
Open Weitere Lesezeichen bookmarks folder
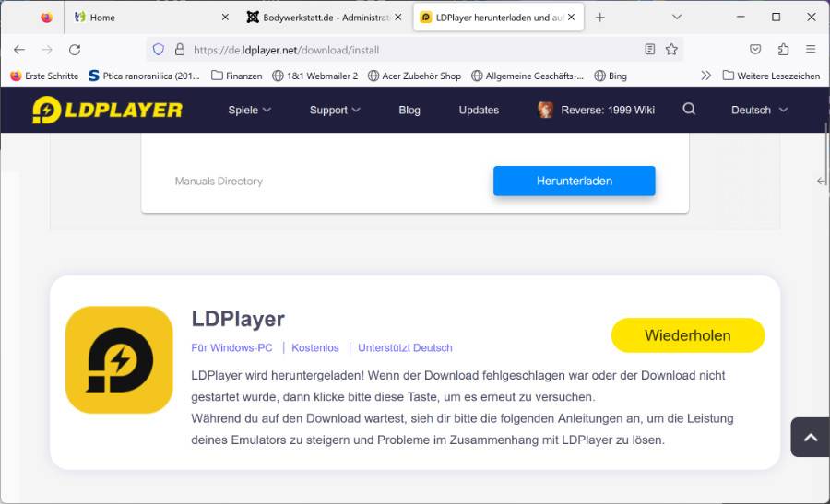point(771,76)
